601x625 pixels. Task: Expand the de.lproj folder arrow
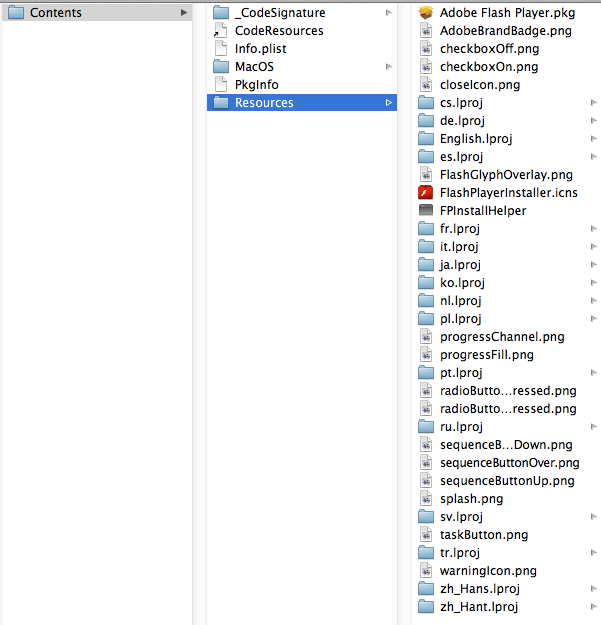click(x=594, y=121)
